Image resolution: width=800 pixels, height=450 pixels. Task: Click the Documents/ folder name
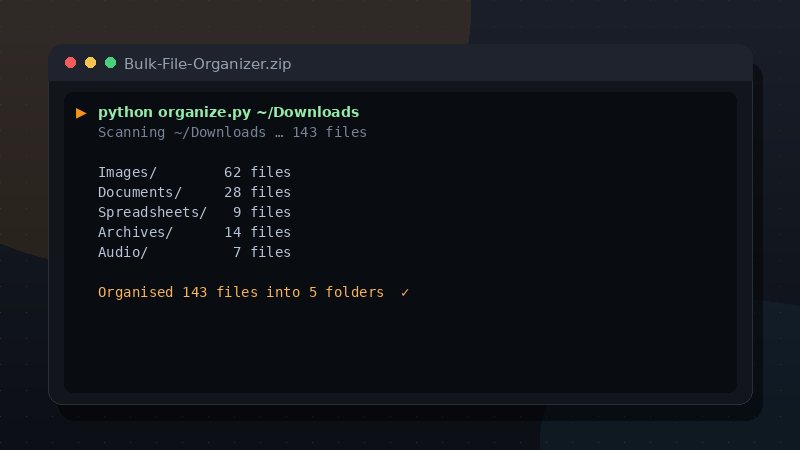(140, 192)
